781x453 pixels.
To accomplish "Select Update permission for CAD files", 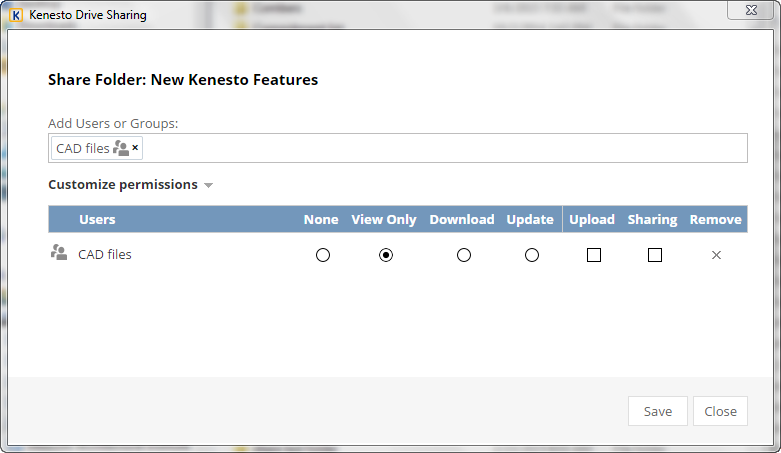I will click(532, 255).
